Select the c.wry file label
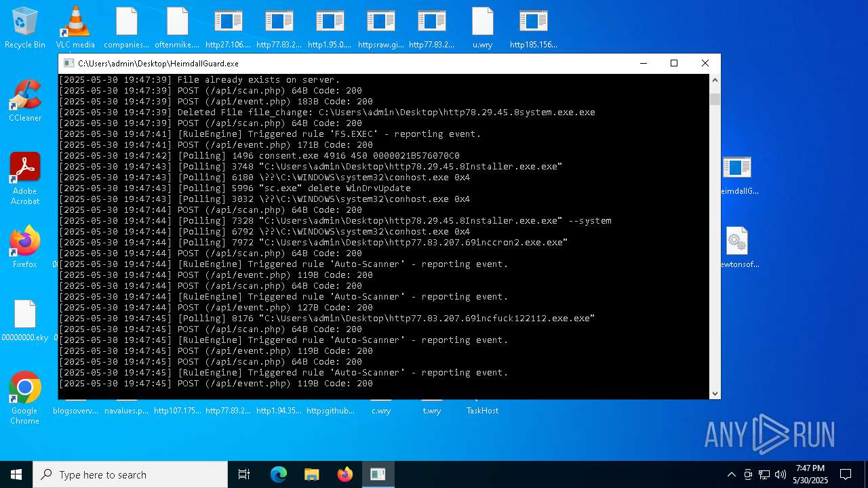 tap(381, 411)
